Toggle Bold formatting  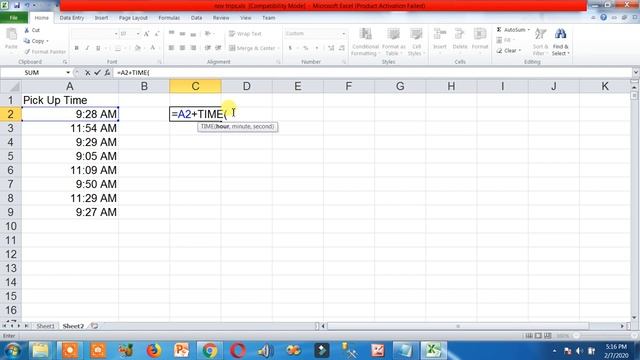coord(76,48)
